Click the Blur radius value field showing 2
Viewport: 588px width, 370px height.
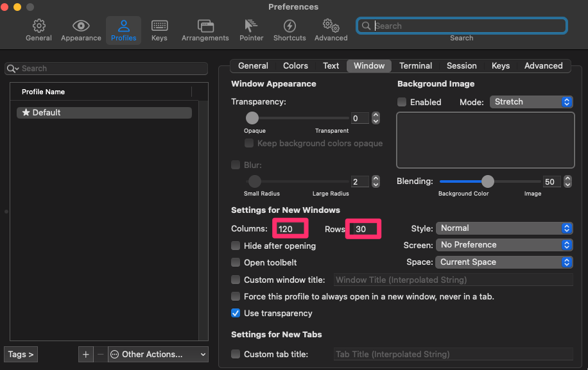[x=360, y=181]
